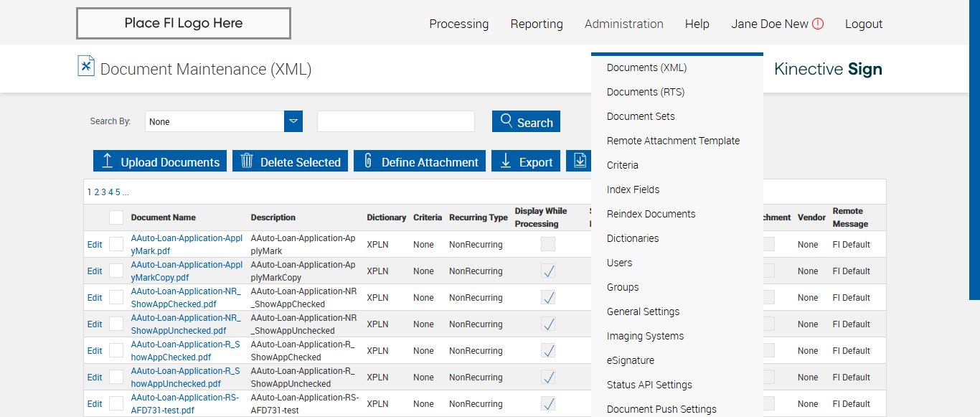
Task: Expand the Processing menu in the navigation bar
Action: pos(458,24)
